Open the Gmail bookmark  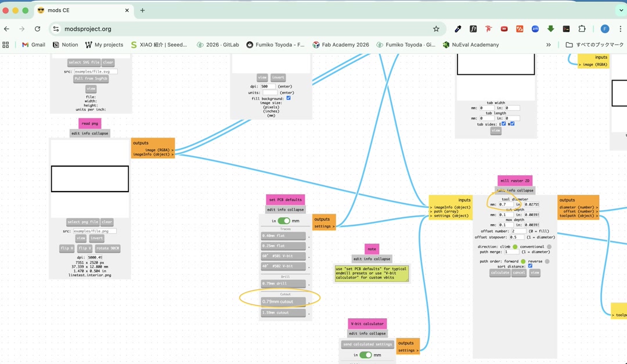(x=34, y=45)
